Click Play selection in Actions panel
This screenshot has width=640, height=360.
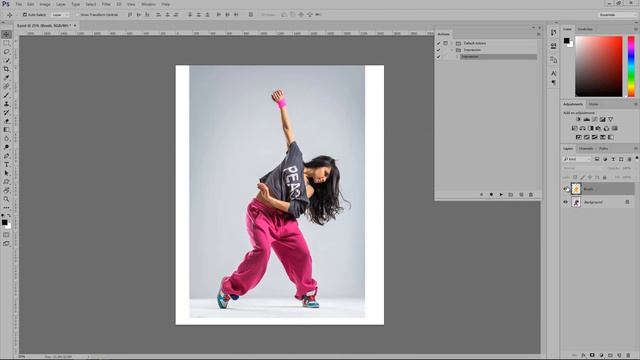501,195
